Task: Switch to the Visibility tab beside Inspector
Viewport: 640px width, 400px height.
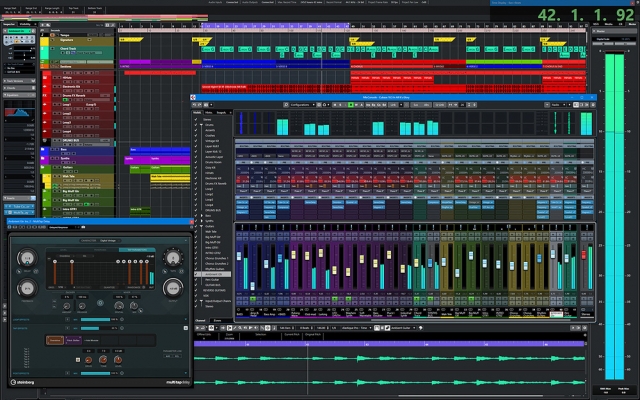Action: pyautogui.click(x=25, y=24)
